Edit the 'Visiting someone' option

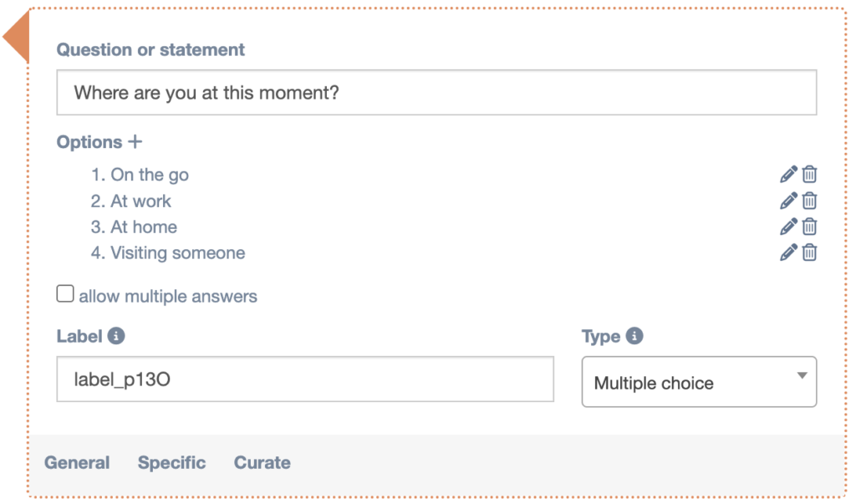[x=788, y=252]
